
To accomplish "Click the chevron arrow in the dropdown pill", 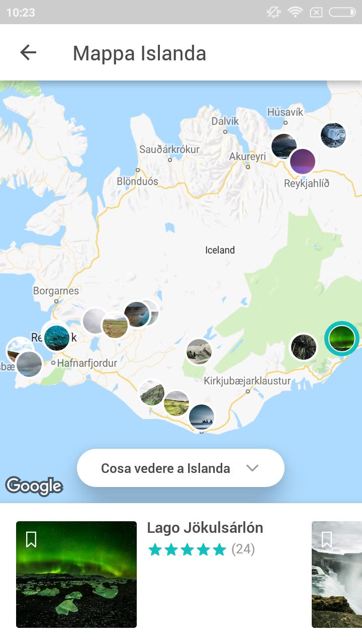I will coord(252,468).
